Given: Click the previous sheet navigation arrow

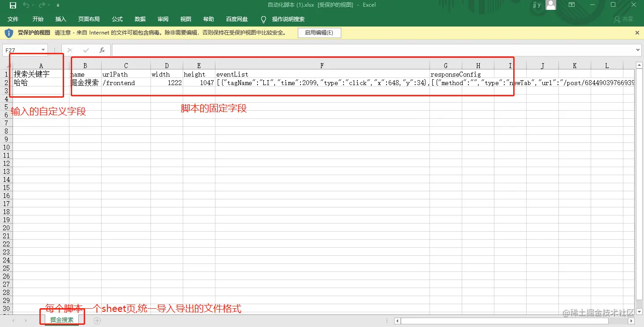Looking at the screenshot, I should click(x=13, y=320).
